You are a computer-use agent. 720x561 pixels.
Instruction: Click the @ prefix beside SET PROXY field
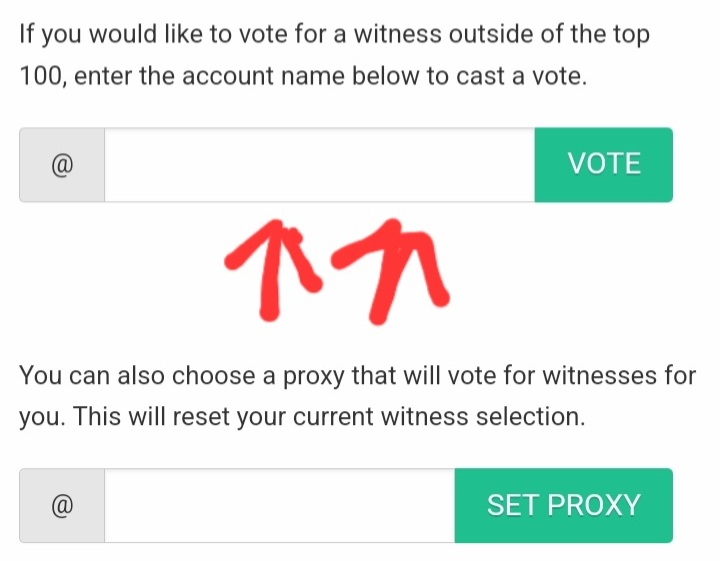click(x=62, y=505)
